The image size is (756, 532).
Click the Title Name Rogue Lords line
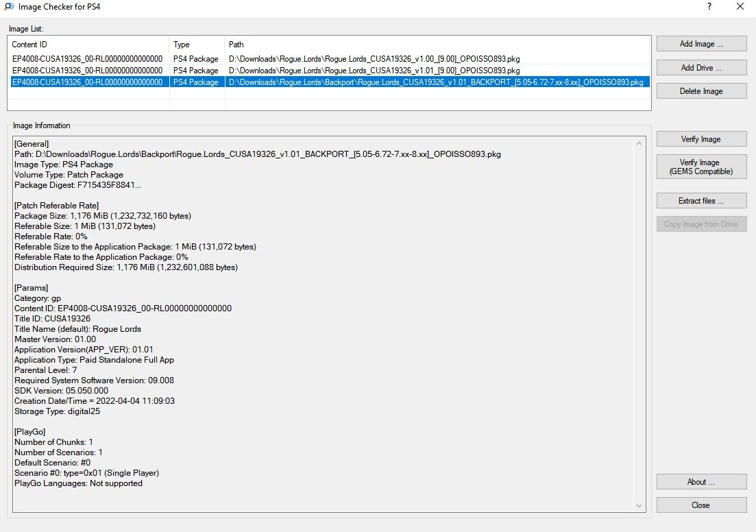pyautogui.click(x=77, y=329)
